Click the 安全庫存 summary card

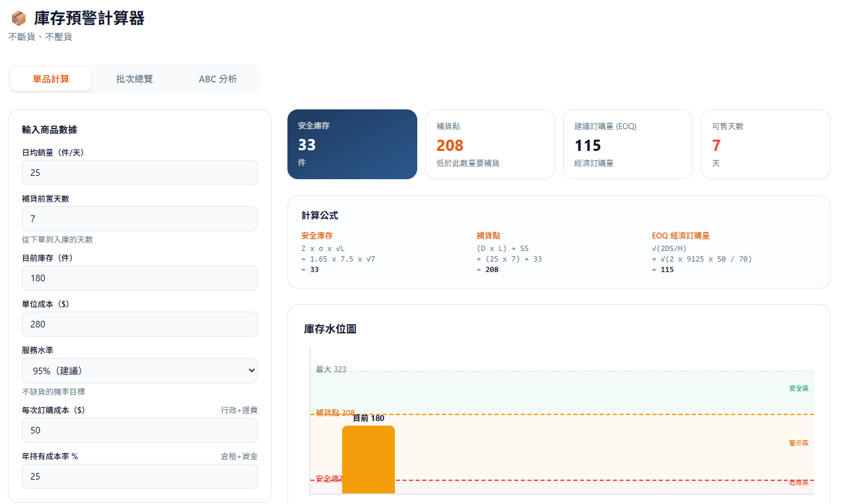coord(352,144)
